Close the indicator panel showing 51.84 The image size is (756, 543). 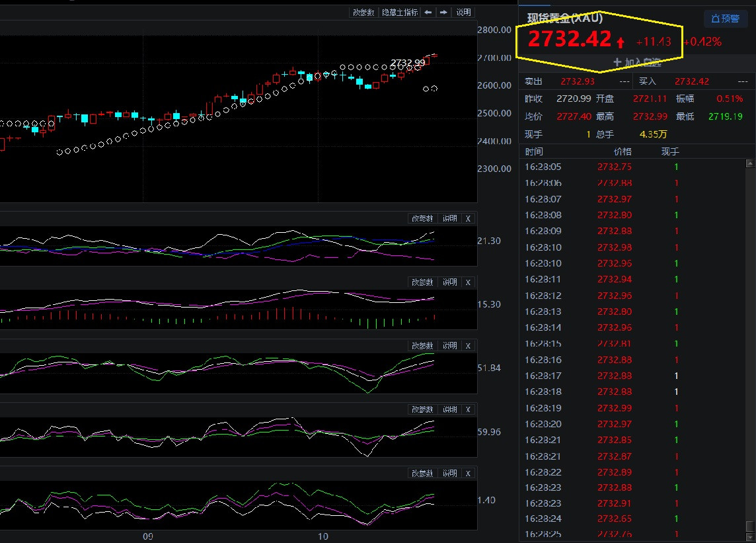tap(468, 346)
